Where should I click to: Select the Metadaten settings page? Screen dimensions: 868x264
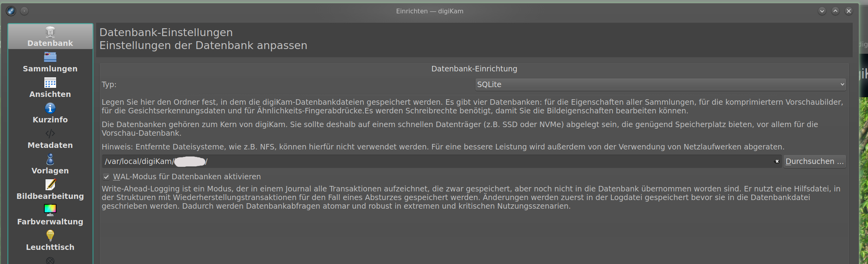[50, 138]
